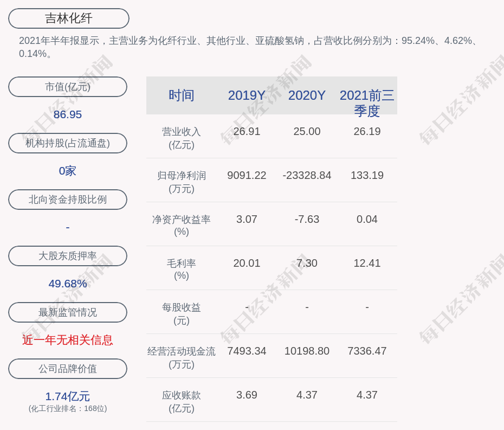Select the 2019Y column header
Viewport: 504px width, 430px height.
[x=247, y=95]
